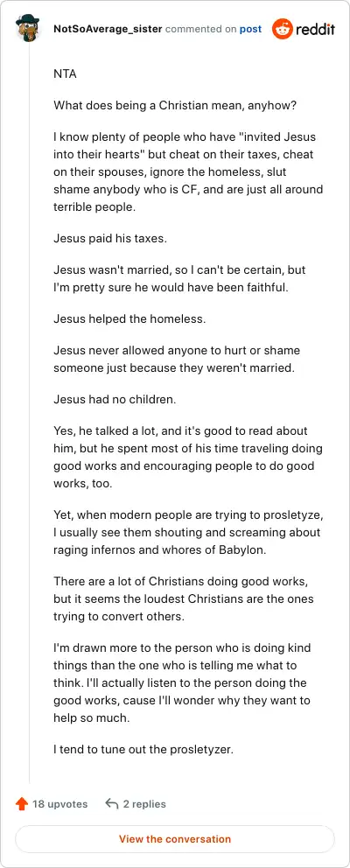Click the View the conversation button

175,838
